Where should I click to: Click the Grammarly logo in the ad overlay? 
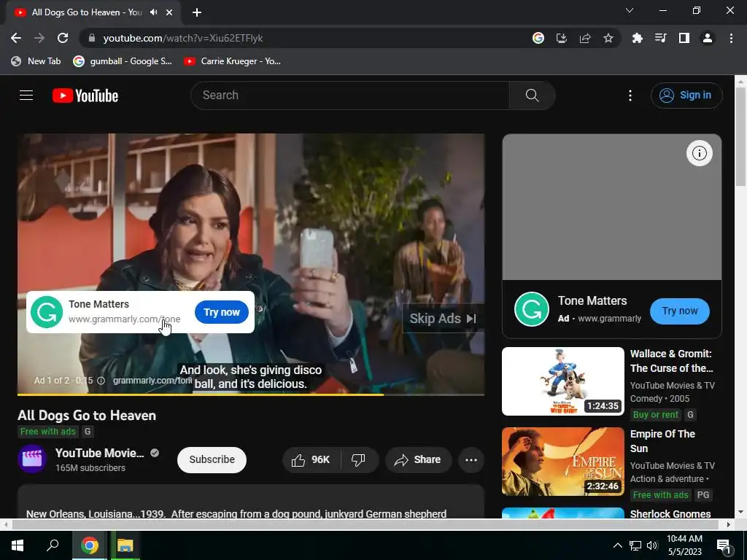[47, 312]
